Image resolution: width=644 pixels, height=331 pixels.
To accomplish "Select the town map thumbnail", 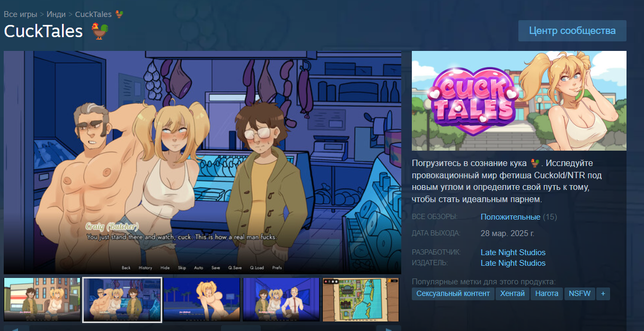I will click(x=361, y=300).
